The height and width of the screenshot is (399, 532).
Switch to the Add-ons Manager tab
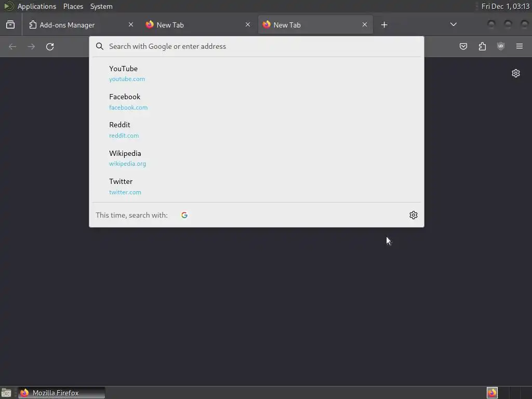82,25
